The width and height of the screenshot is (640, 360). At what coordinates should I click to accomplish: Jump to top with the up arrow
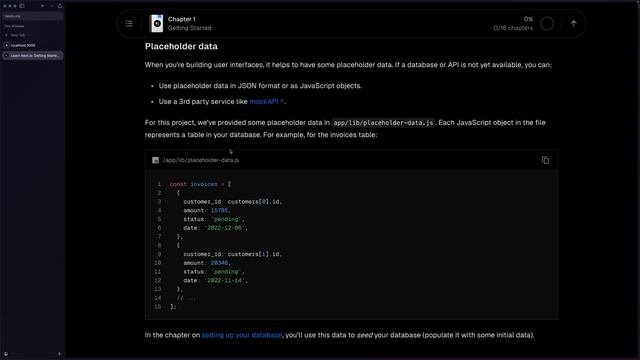click(x=573, y=24)
